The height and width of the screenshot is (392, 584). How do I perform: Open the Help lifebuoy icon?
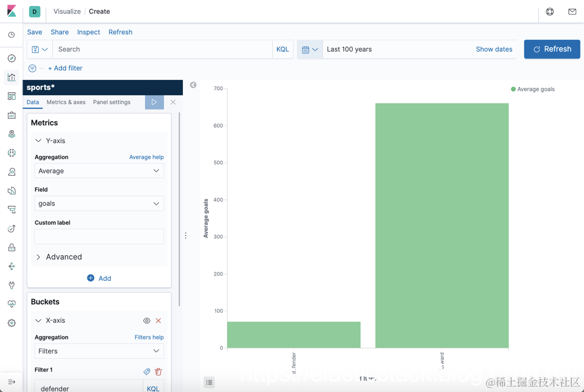click(x=550, y=12)
